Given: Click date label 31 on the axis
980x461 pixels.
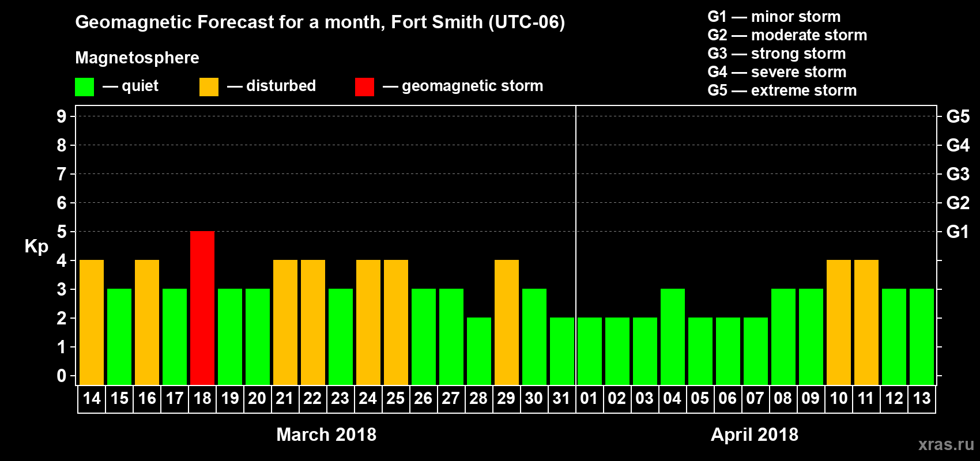Looking at the screenshot, I should pos(561,399).
